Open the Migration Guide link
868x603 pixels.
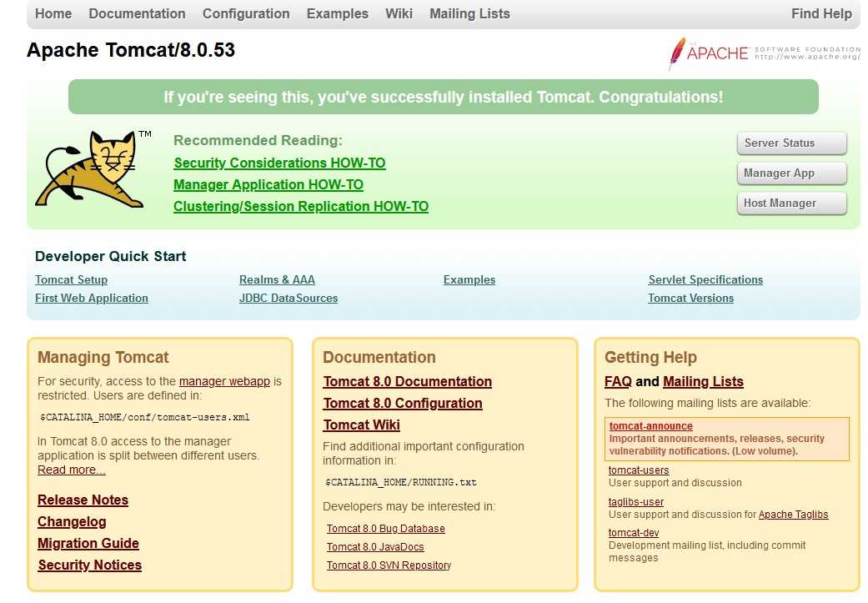click(88, 543)
